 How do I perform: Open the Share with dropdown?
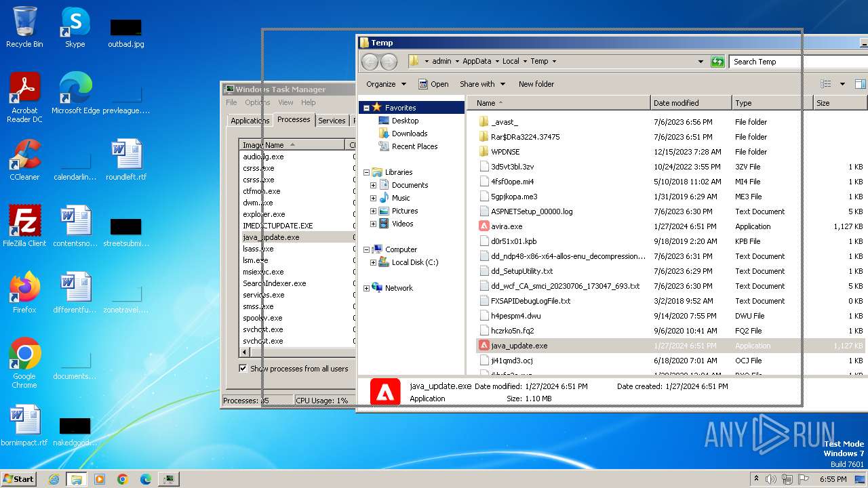pos(483,84)
